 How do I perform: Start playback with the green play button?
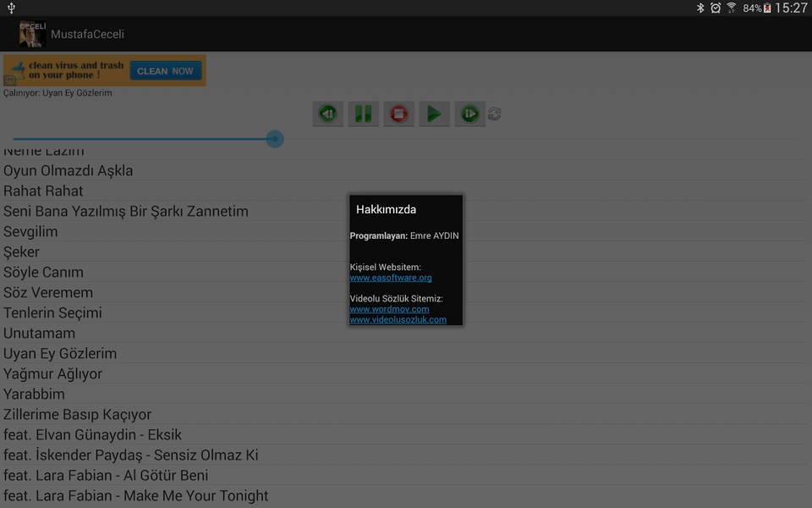coord(434,113)
